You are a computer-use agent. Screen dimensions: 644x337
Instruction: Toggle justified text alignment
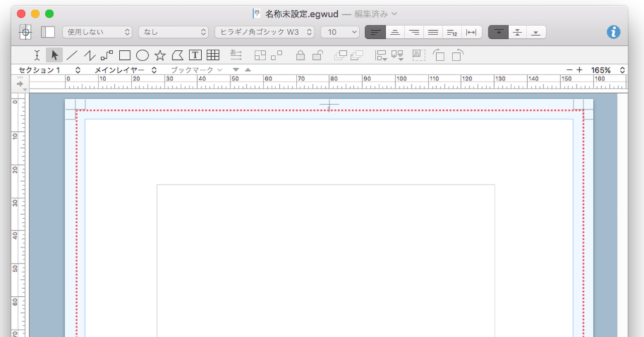click(433, 32)
